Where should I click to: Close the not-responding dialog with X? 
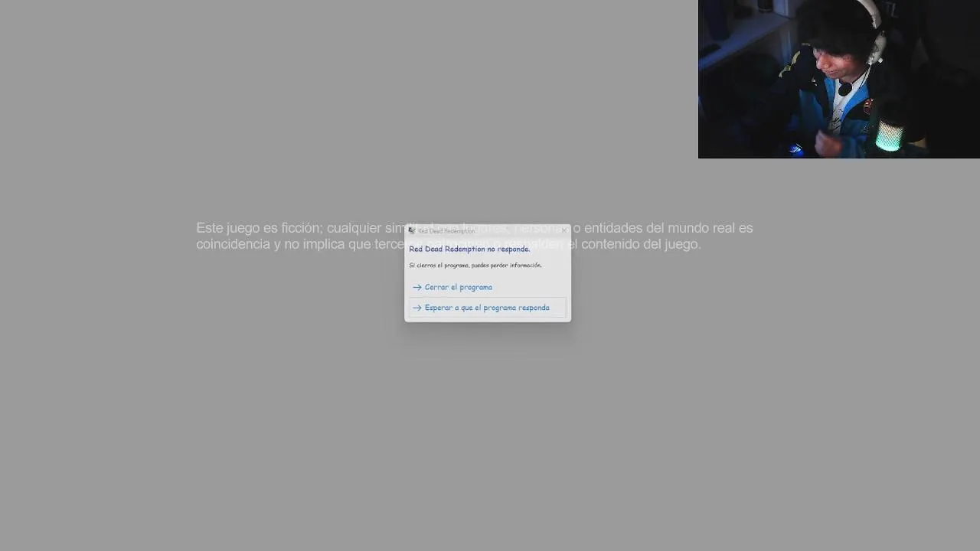coord(564,230)
